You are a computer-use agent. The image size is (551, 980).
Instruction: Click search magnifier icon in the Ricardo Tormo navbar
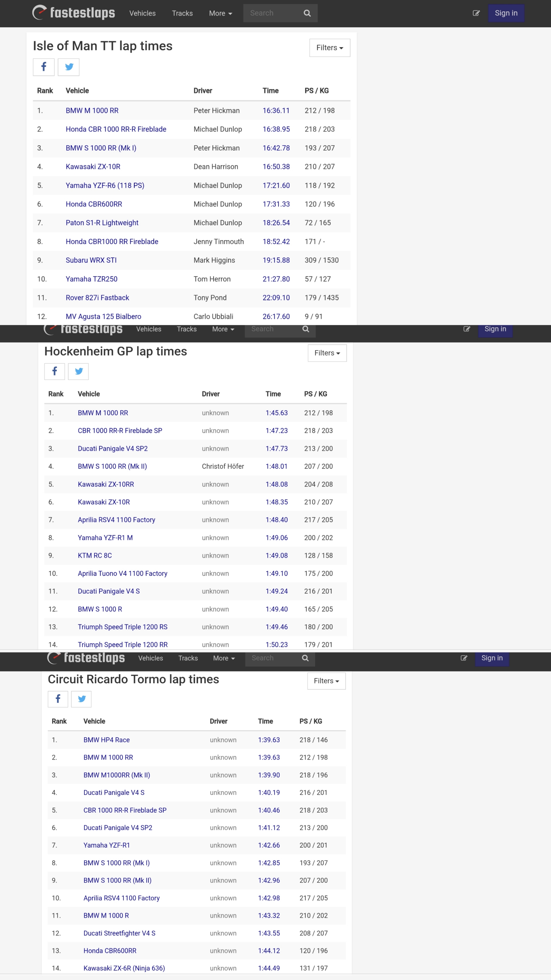coord(305,658)
